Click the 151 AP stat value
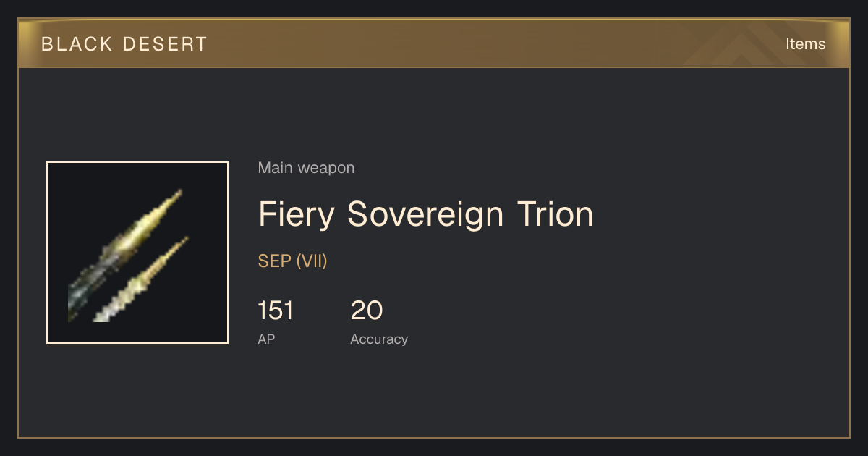Screen dimensions: 868x456 (x=276, y=311)
